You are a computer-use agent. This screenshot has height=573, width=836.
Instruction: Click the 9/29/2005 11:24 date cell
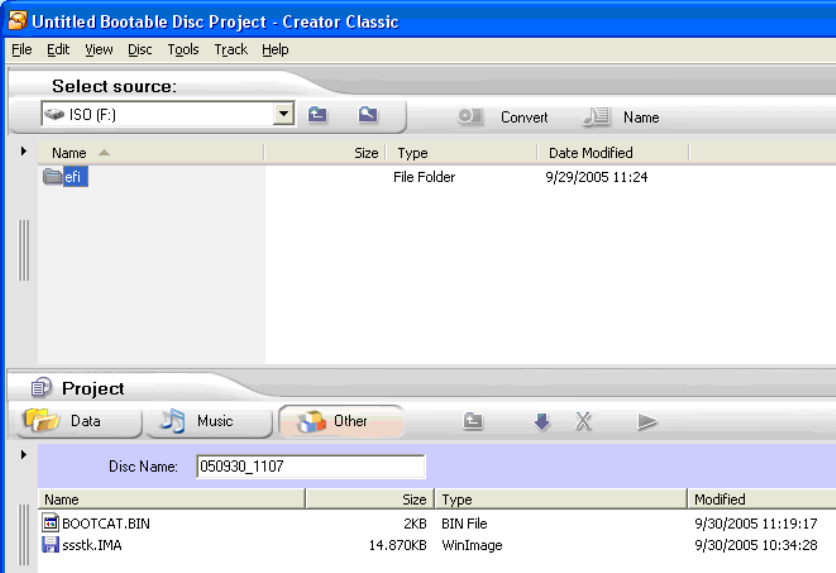[x=596, y=177]
